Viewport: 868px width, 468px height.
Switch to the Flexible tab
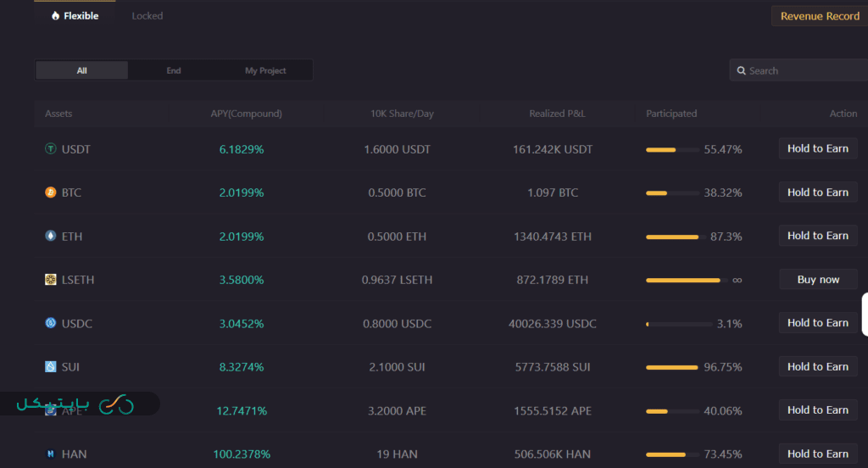pyautogui.click(x=75, y=16)
